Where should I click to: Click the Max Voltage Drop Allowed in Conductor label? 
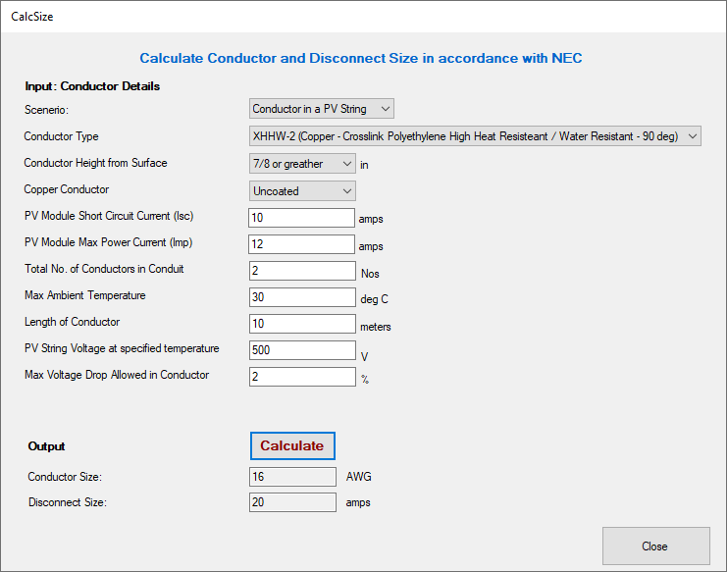[x=117, y=375]
